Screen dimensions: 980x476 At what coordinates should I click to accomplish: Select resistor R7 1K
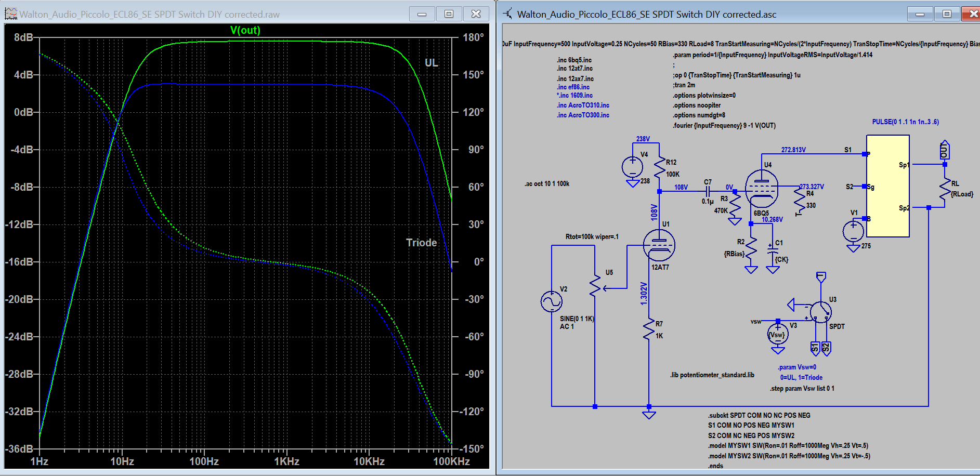(x=649, y=329)
